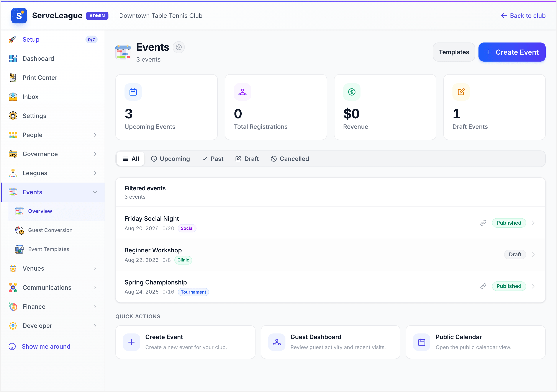The image size is (557, 392).
Task: Click the Total Registrations people icon
Action: pyautogui.click(x=242, y=92)
